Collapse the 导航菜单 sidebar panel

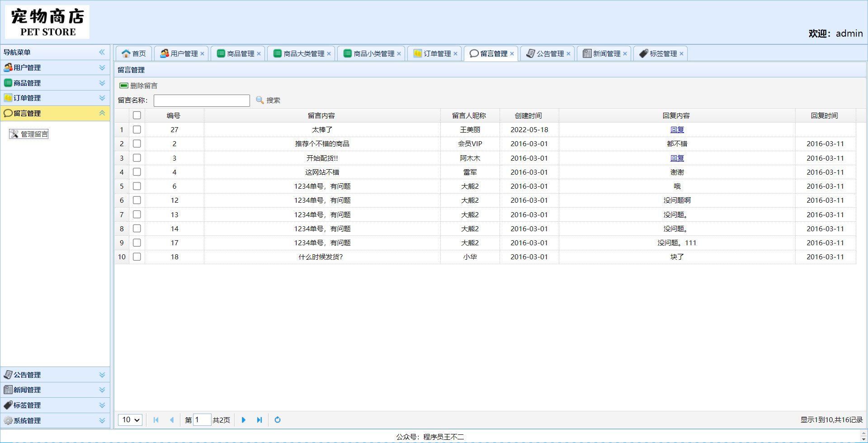point(102,52)
